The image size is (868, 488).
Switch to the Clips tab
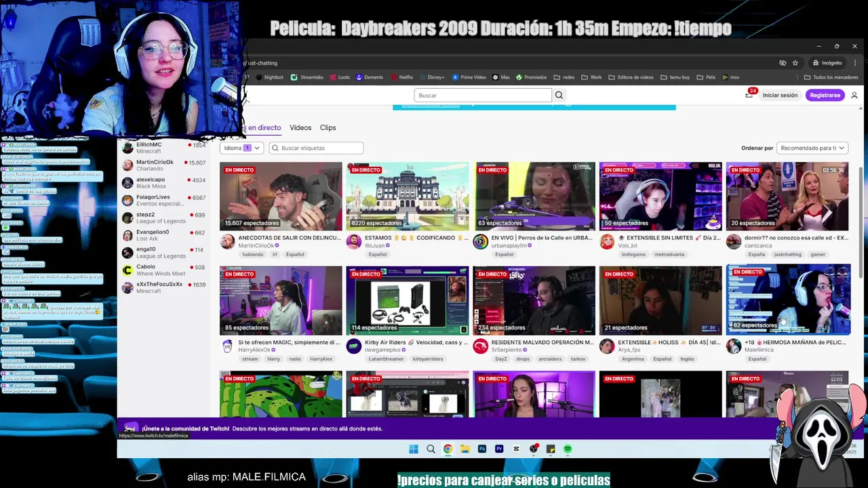coord(328,127)
